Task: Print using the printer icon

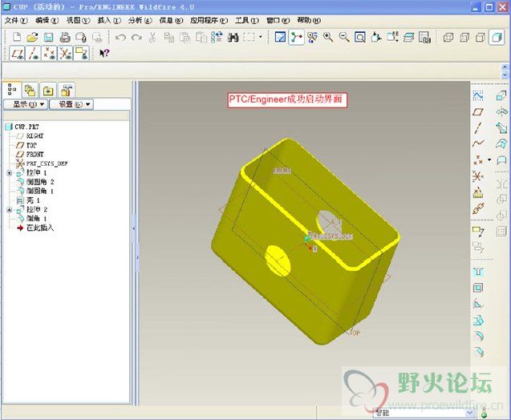Action: tap(65, 37)
